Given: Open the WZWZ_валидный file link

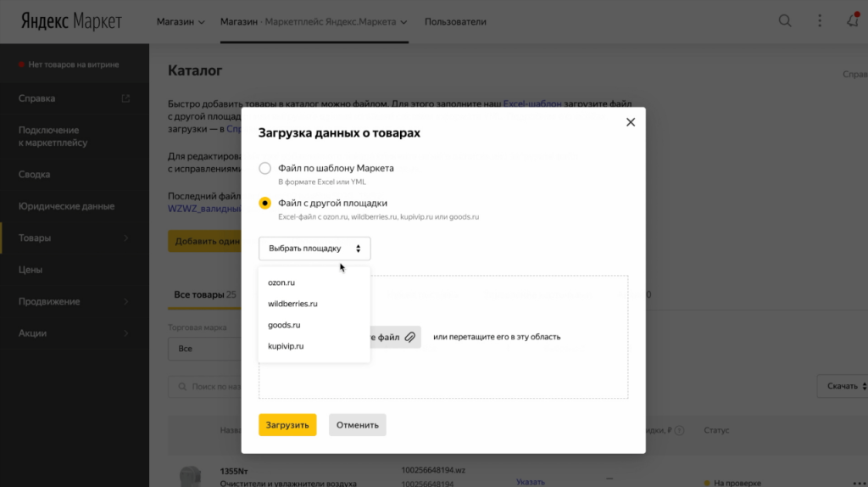Looking at the screenshot, I should tap(204, 209).
